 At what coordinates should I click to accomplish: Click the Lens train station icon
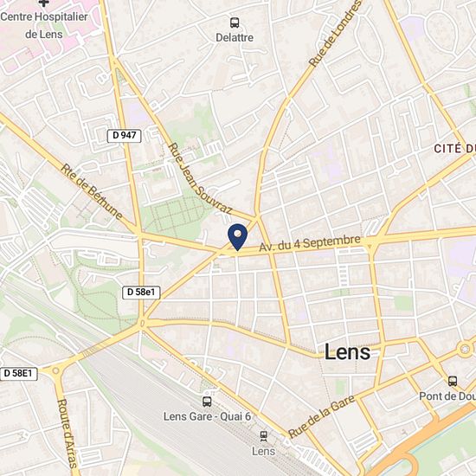(263, 436)
